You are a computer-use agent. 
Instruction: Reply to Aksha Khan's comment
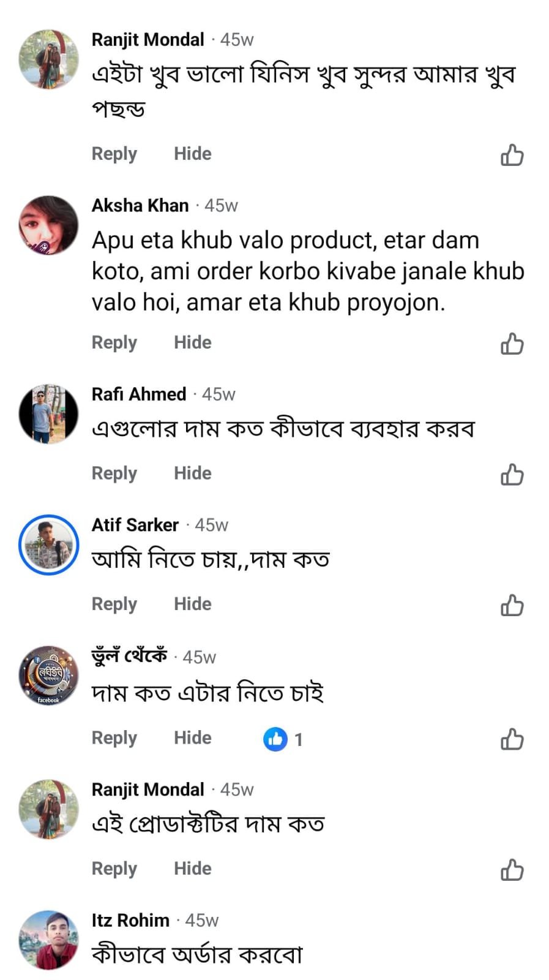[114, 342]
